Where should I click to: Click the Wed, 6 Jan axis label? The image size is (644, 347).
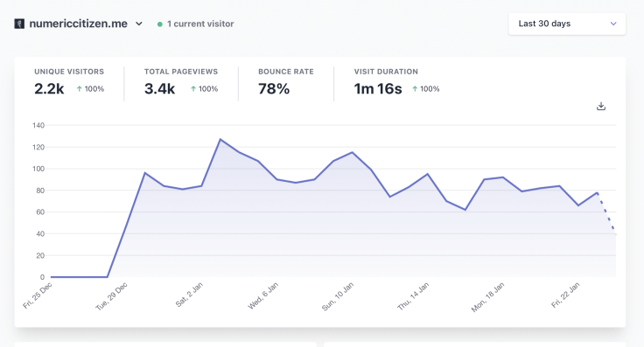point(262,295)
